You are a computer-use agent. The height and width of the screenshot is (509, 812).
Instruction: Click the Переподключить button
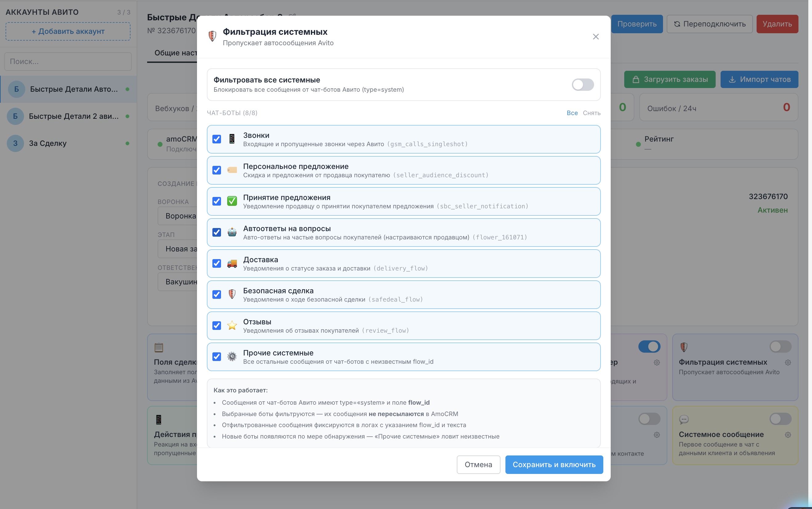(x=710, y=24)
